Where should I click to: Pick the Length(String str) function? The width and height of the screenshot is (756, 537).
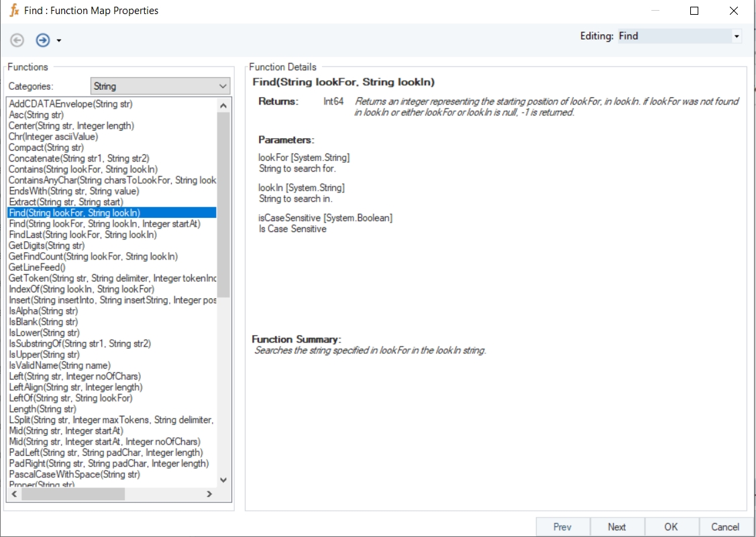coord(42,409)
